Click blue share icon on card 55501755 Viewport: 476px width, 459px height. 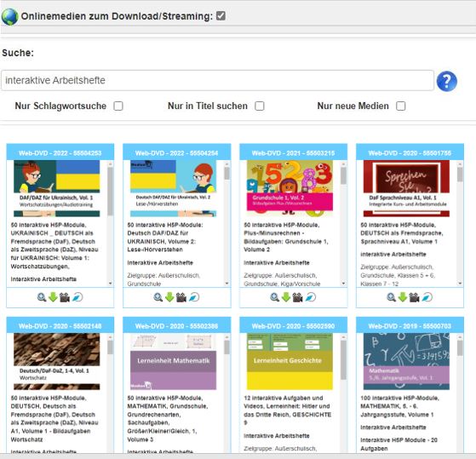tap(427, 297)
